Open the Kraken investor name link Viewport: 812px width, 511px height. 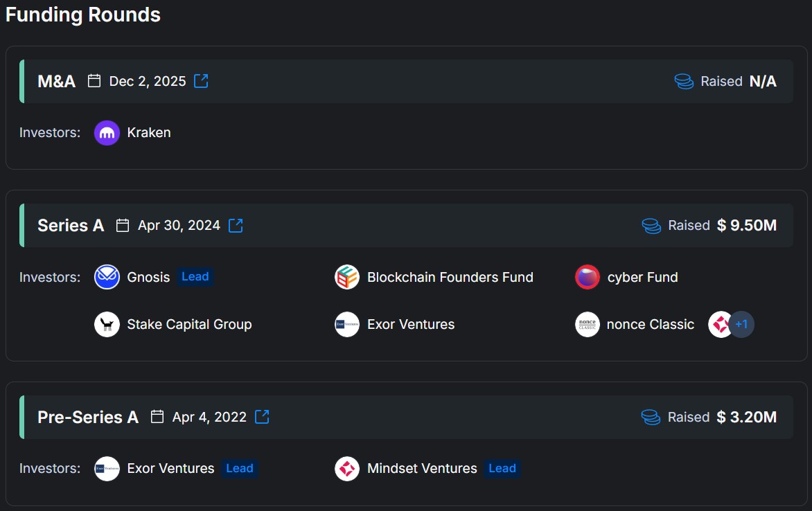coord(149,132)
